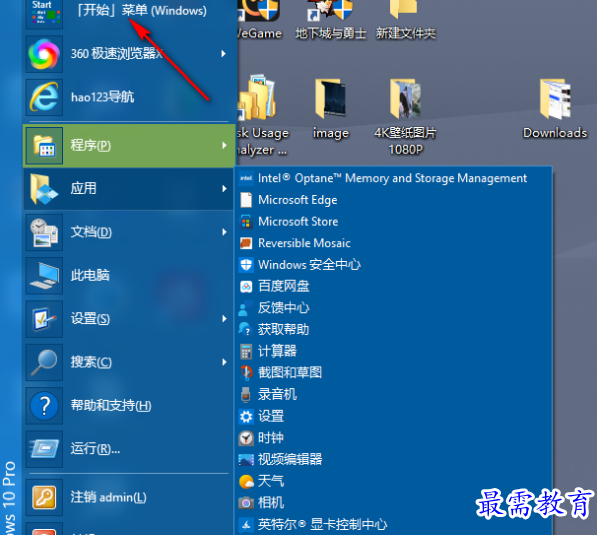Click the 注销 admin(L) key icon

click(44, 497)
